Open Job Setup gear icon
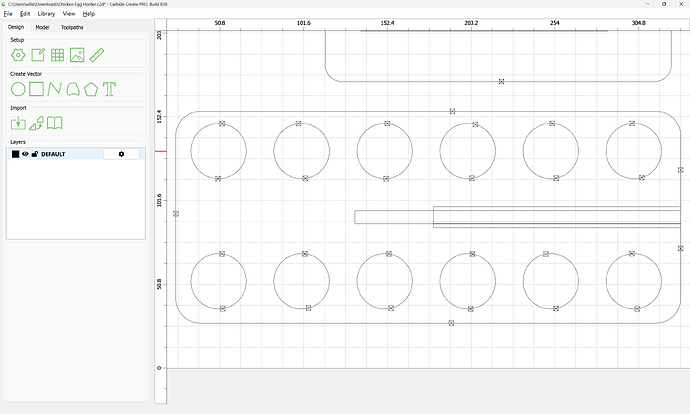This screenshot has width=690, height=414. pos(18,56)
